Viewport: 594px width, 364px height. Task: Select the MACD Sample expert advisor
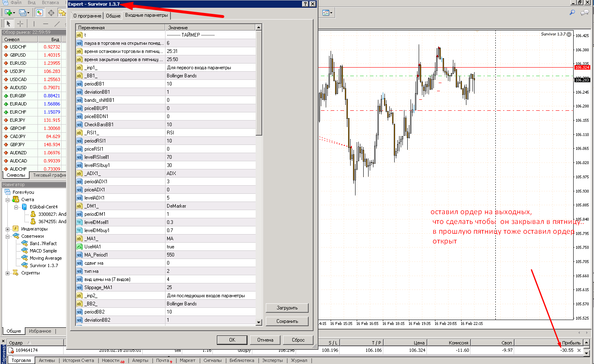point(43,251)
